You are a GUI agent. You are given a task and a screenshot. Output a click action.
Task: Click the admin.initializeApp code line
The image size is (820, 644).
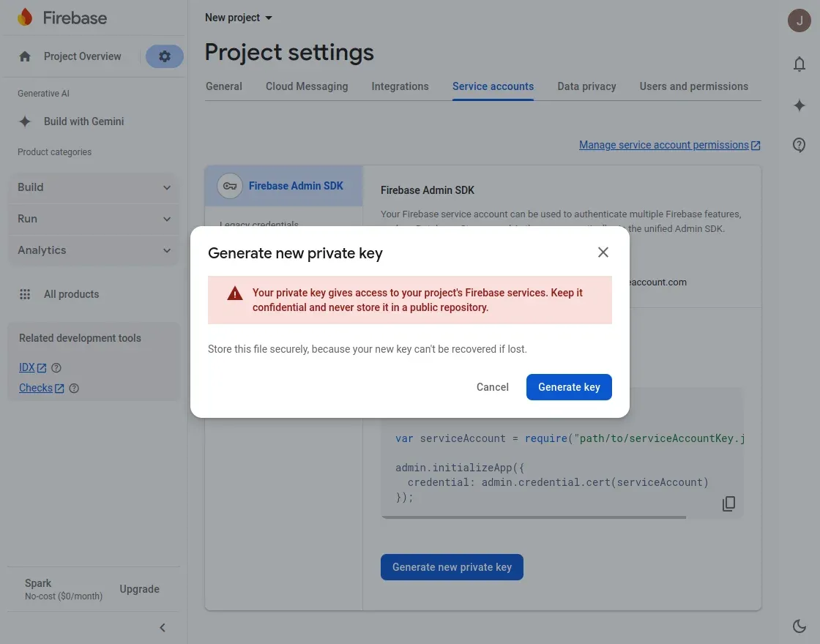coord(460,468)
